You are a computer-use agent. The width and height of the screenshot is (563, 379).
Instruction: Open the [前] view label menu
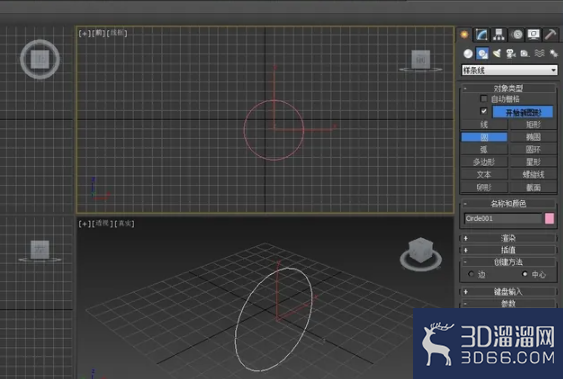tap(99, 33)
